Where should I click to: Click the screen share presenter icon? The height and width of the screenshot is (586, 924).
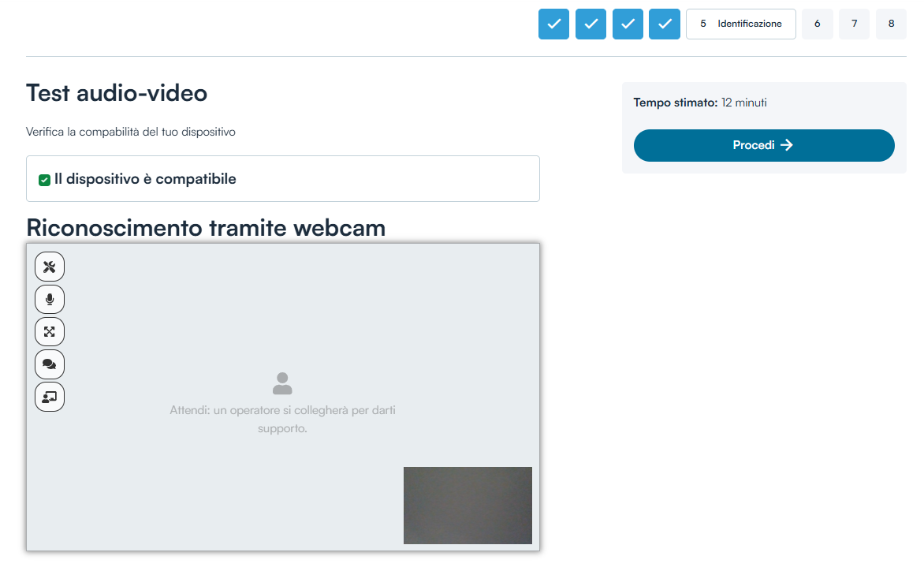coord(50,397)
